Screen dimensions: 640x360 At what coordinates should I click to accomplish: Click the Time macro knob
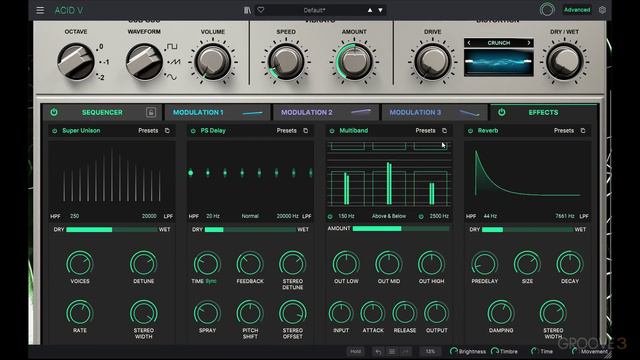click(x=534, y=351)
